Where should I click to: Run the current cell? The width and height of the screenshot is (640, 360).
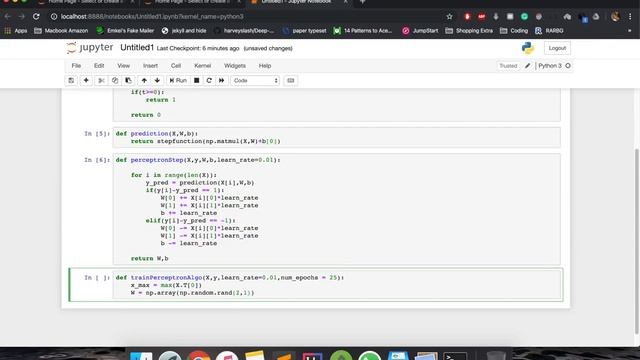tap(178, 80)
